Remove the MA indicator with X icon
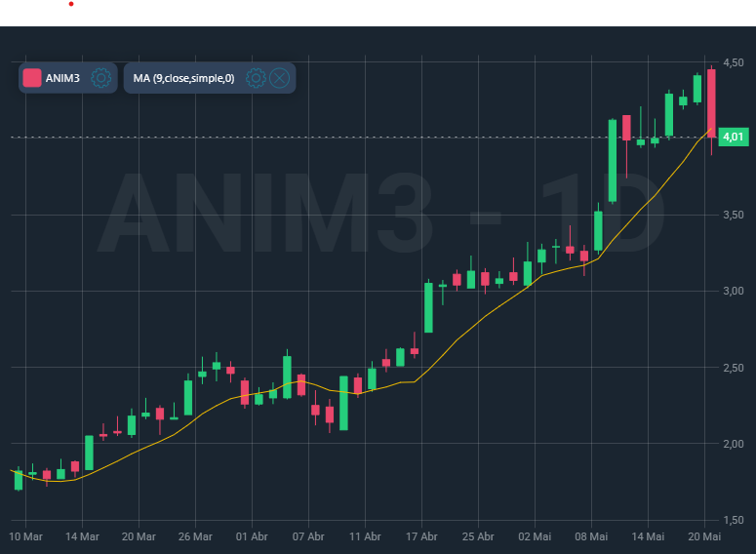This screenshot has height=554, width=756. 279,78
